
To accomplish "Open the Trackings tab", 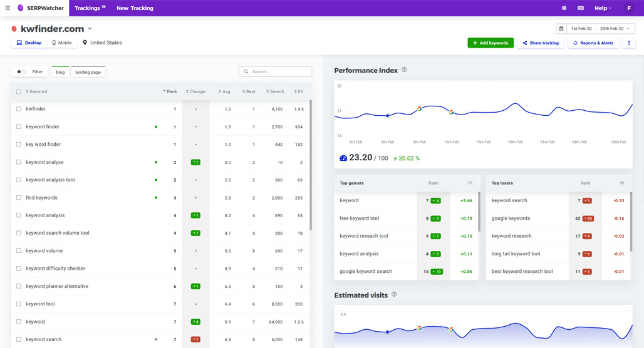I will (90, 8).
